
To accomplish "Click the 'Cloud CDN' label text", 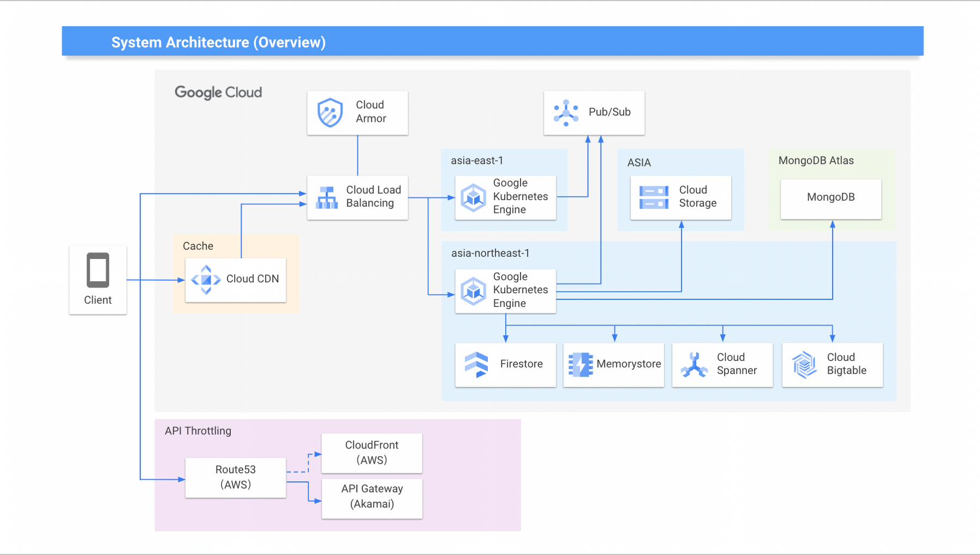I will click(253, 279).
